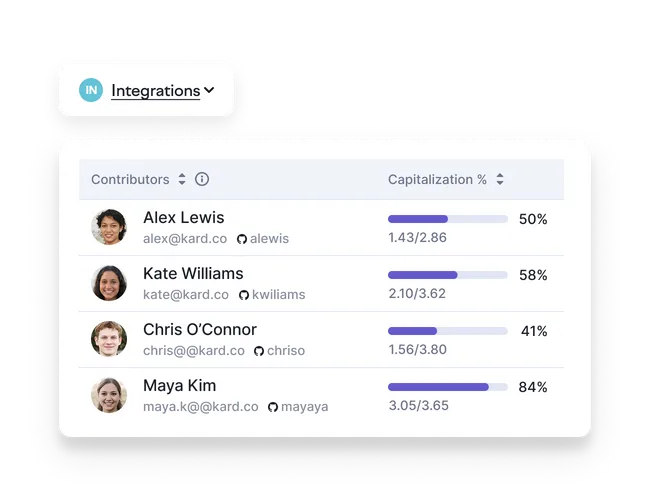Sort by Capitalization % arrows
650x500 pixels.
point(500,179)
